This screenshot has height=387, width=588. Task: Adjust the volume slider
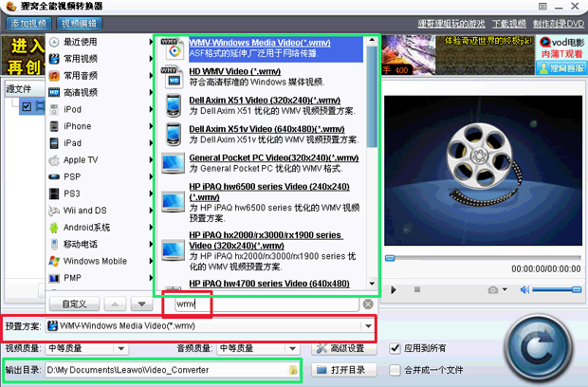(557, 289)
